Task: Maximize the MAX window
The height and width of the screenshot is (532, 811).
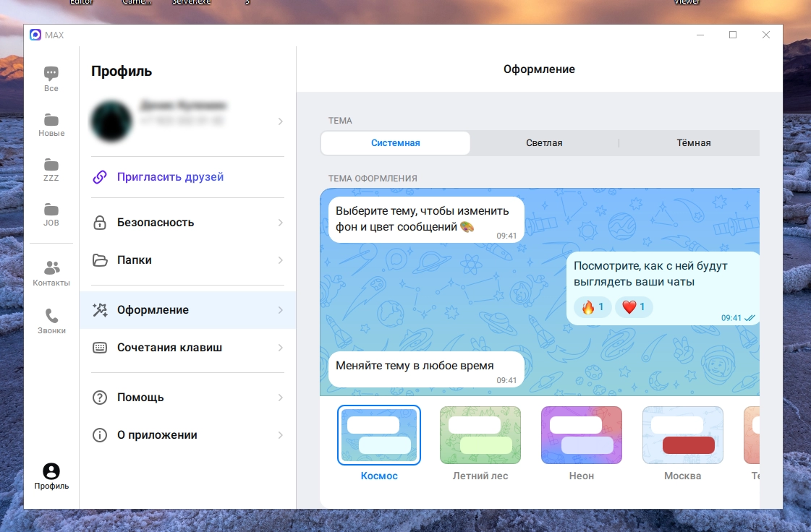Action: click(733, 35)
